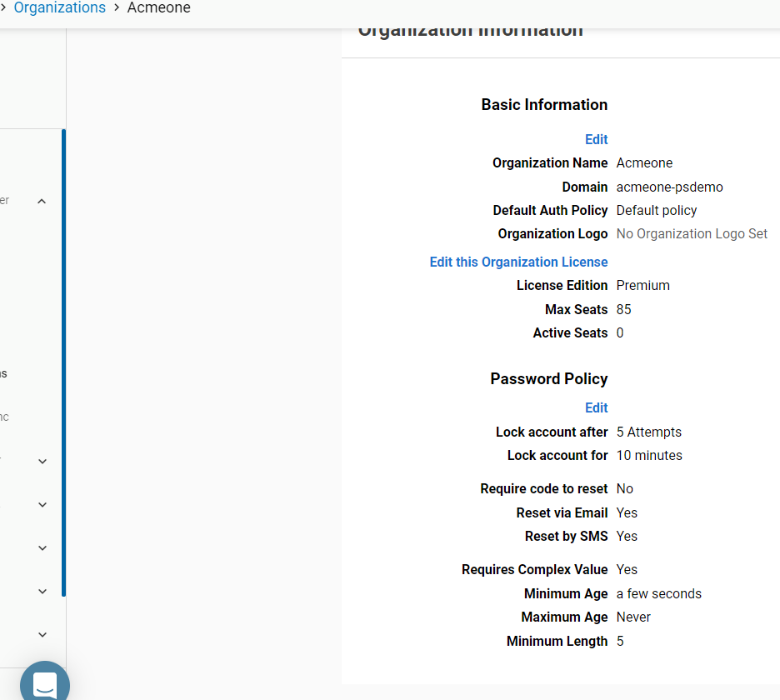Edit the Basic Information section
The width and height of the screenshot is (780, 700).
[596, 139]
